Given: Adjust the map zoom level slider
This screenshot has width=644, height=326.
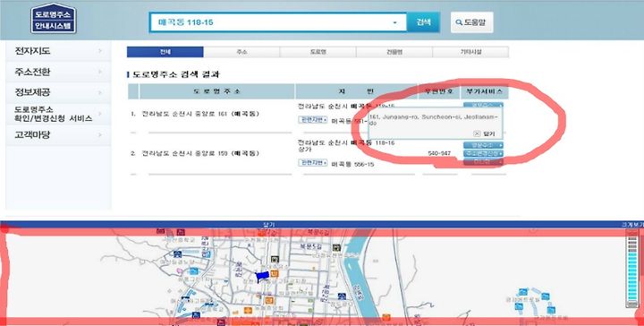Looking at the screenshot, I should (631, 269).
